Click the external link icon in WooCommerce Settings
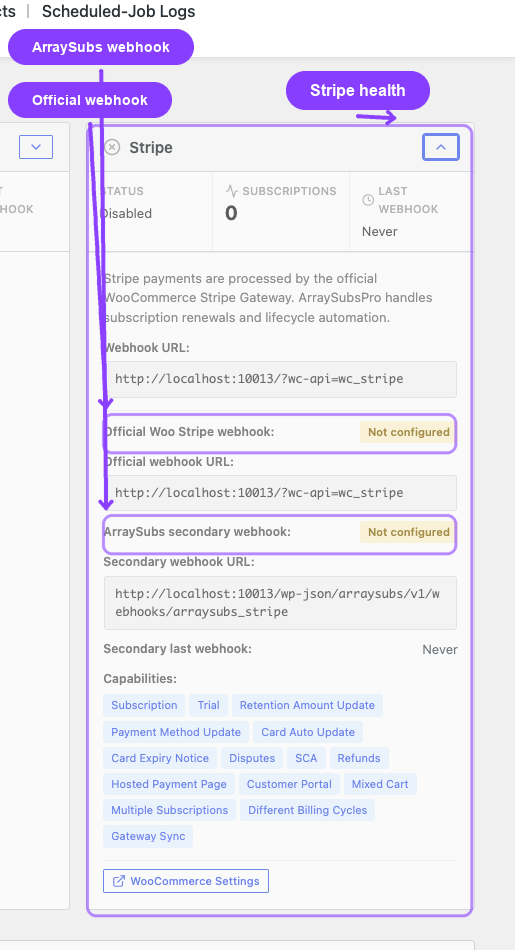This screenshot has height=950, width=515. (119, 881)
